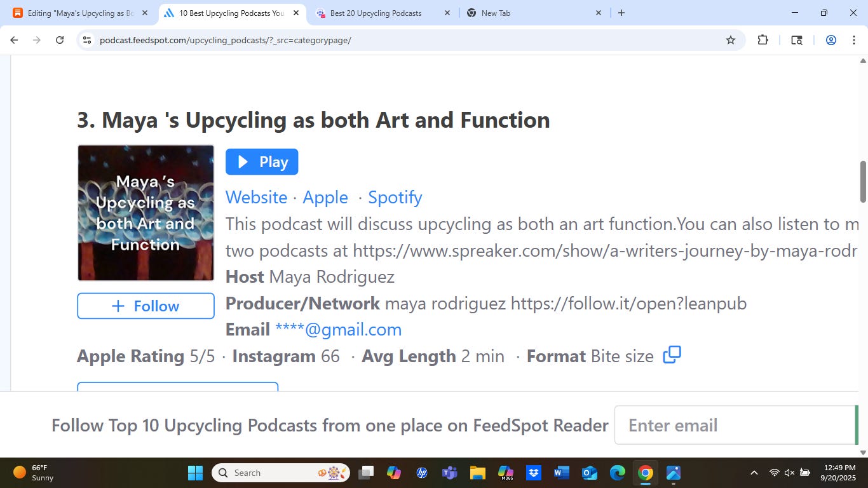The height and width of the screenshot is (488, 868).
Task: Open Wi-Fi network settings in tray
Action: click(775, 473)
